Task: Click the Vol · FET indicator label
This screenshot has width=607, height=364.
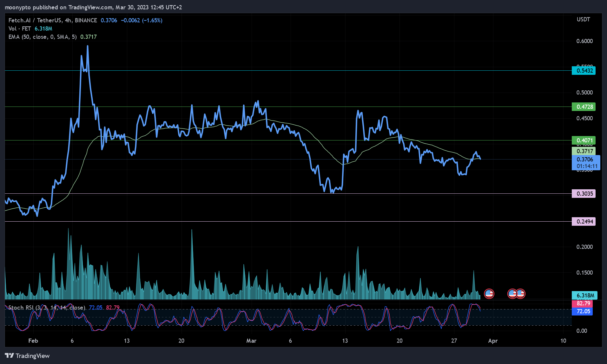Action: coord(20,29)
